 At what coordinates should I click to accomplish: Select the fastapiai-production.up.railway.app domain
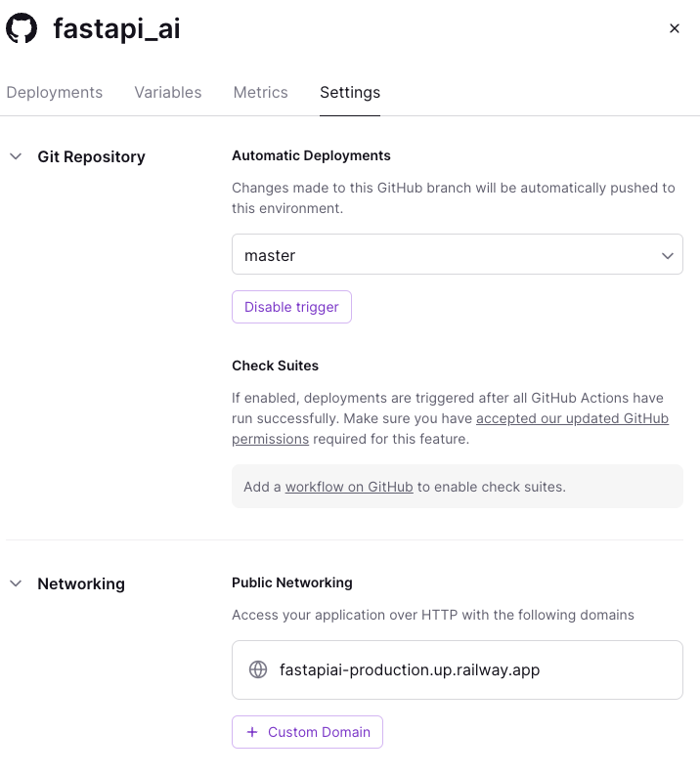[410, 669]
